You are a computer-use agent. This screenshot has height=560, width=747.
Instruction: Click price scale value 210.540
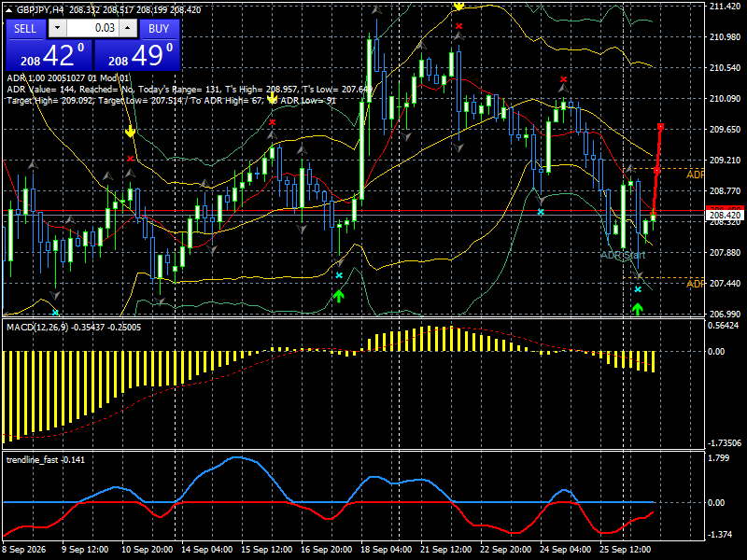[725, 68]
